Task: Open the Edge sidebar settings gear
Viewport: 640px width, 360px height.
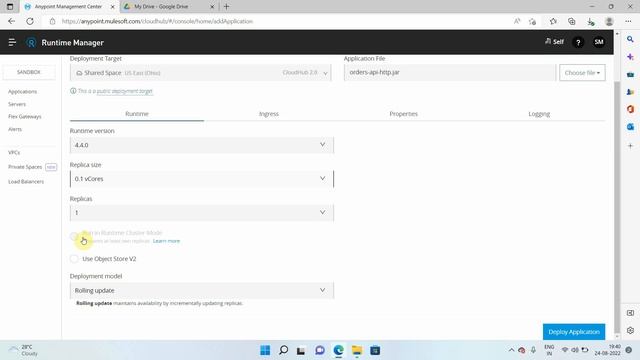Action: click(x=630, y=330)
